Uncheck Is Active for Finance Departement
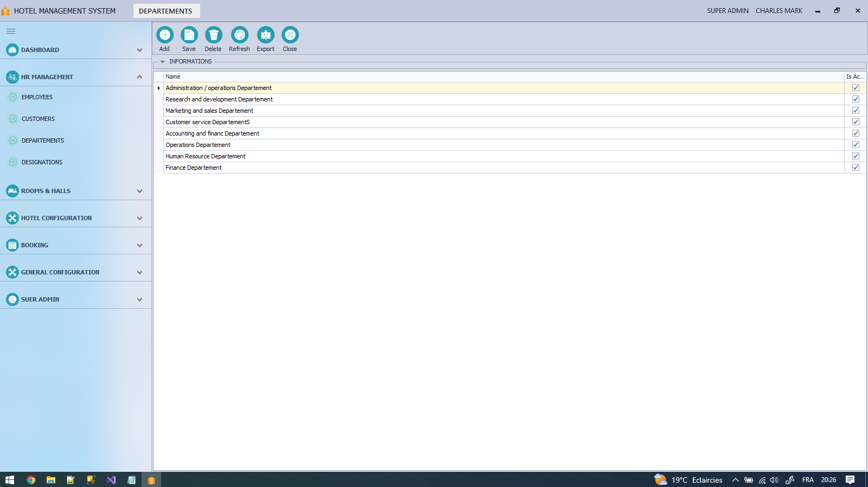The width and height of the screenshot is (868, 487). [856, 168]
